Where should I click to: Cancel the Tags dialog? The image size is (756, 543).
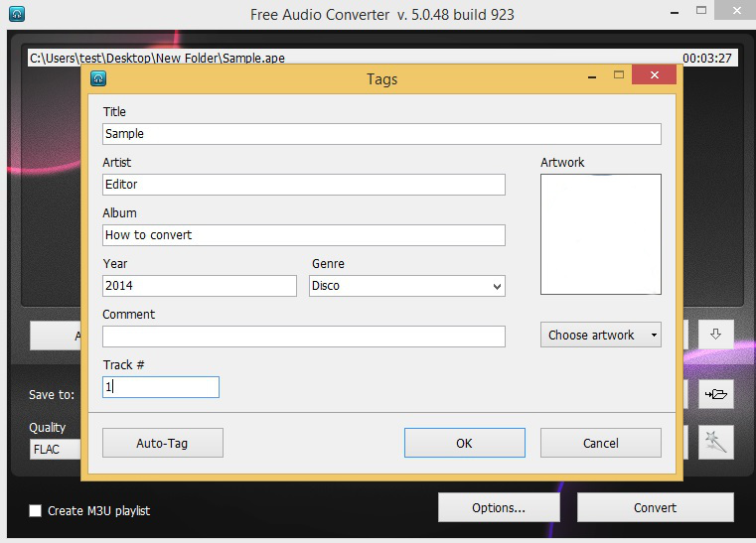[x=600, y=443]
